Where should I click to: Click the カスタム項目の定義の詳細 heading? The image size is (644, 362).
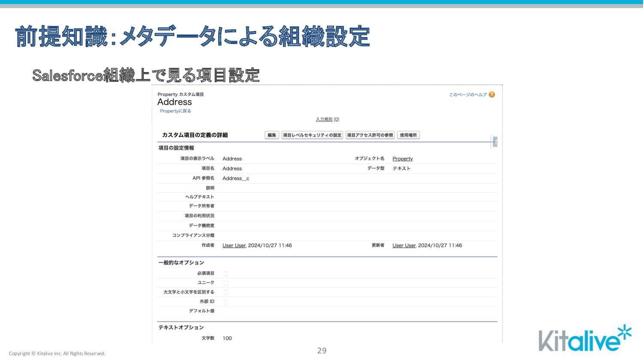point(195,135)
